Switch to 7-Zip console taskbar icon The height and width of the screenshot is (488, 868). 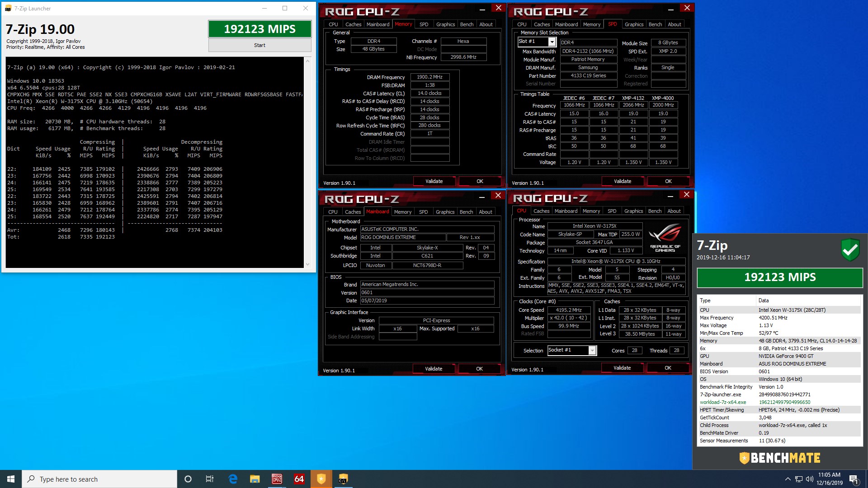(x=343, y=479)
